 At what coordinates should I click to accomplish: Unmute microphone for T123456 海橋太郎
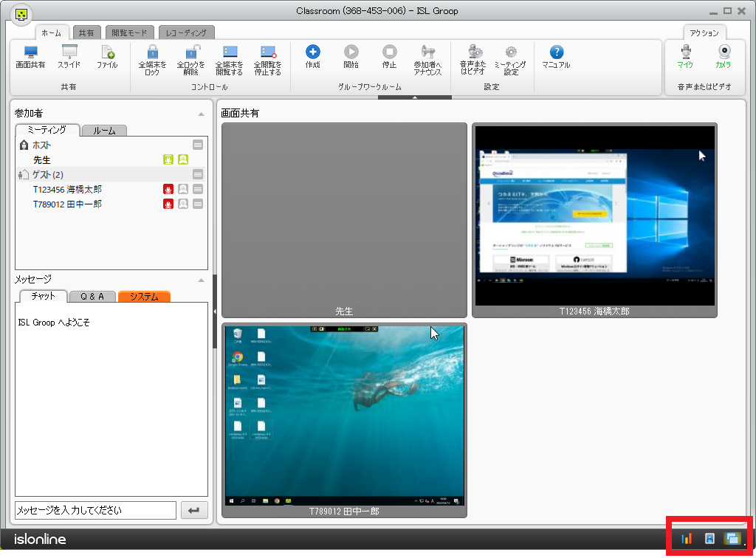coord(168,189)
